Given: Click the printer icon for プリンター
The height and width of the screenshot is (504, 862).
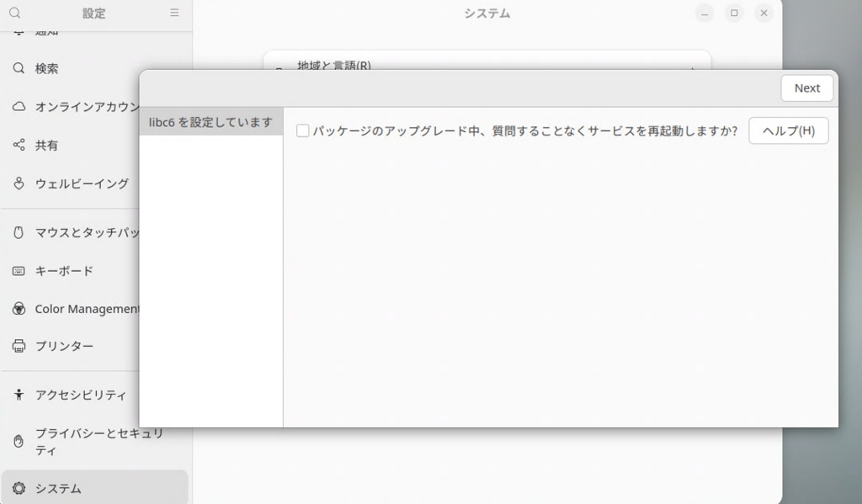Looking at the screenshot, I should [19, 346].
